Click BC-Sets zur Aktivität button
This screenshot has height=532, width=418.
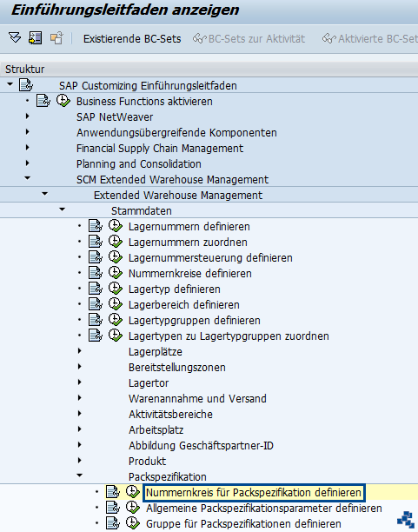coord(249,38)
